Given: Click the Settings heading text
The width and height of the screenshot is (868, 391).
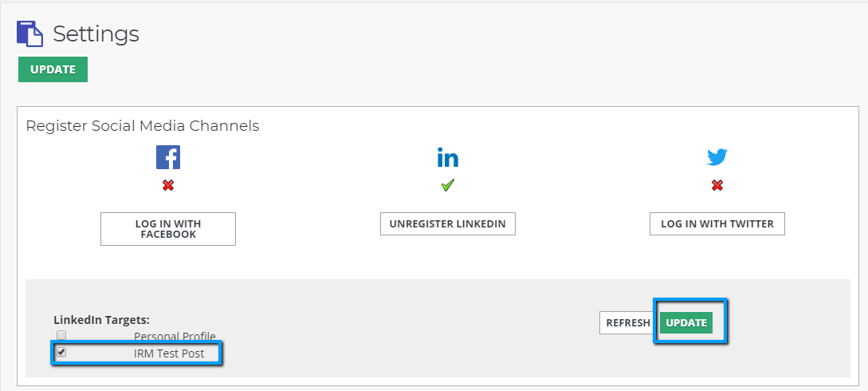Looking at the screenshot, I should (96, 34).
